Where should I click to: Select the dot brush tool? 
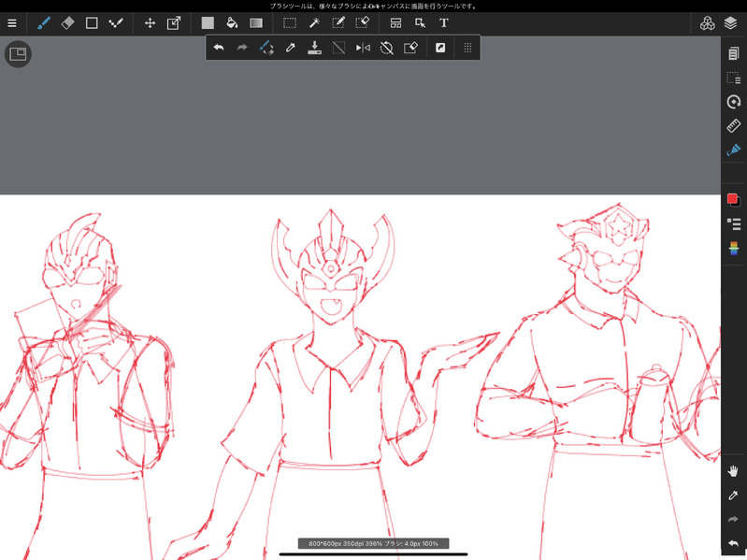[x=116, y=22]
